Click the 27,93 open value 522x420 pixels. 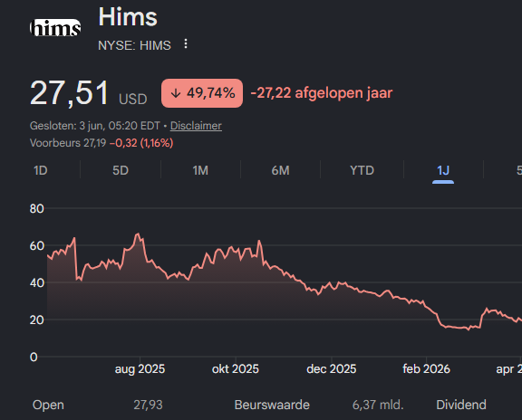148,405
